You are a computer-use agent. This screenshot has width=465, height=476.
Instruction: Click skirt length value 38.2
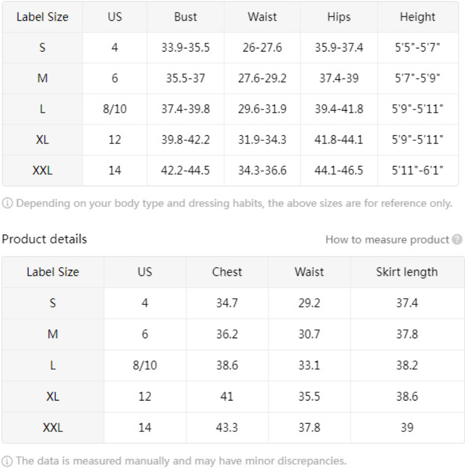click(x=407, y=365)
